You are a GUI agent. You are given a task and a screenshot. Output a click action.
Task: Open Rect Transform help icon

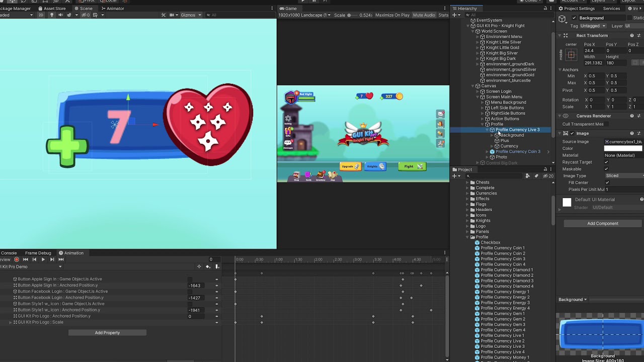(x=632, y=36)
